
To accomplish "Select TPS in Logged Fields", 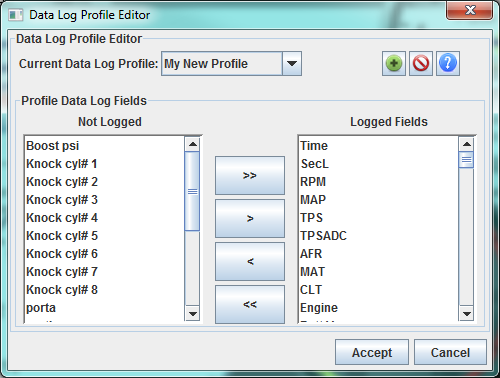I will tap(379, 218).
